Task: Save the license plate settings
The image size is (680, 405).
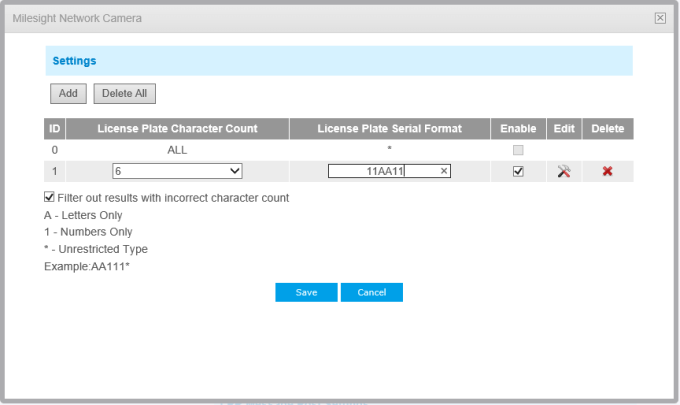Action: click(x=306, y=292)
